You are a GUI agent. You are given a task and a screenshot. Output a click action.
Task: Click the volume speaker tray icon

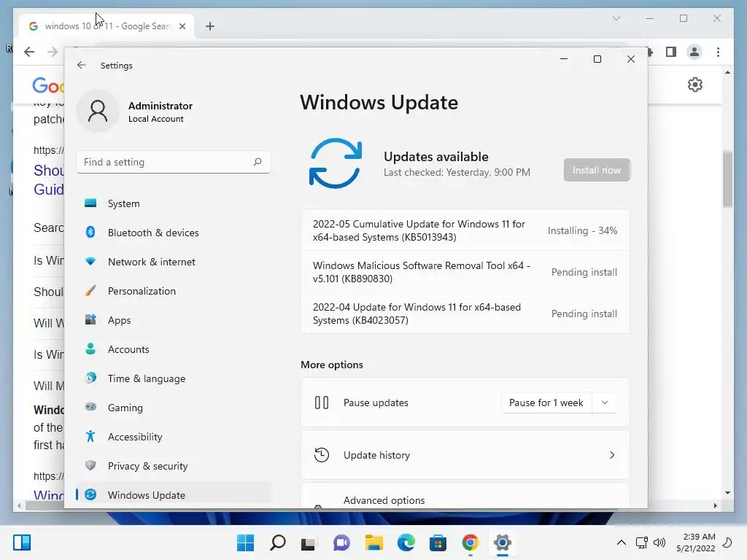coord(659,542)
